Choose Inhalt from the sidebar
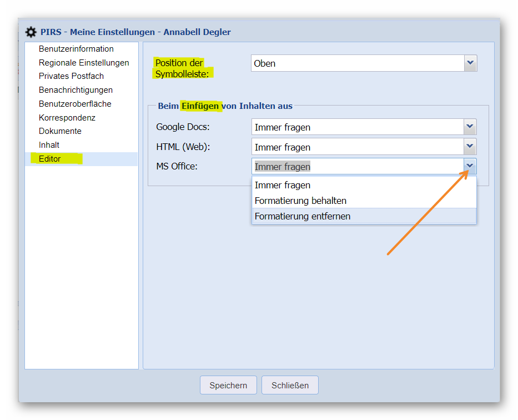Image resolution: width=518 pixels, height=420 pixels. (49, 145)
